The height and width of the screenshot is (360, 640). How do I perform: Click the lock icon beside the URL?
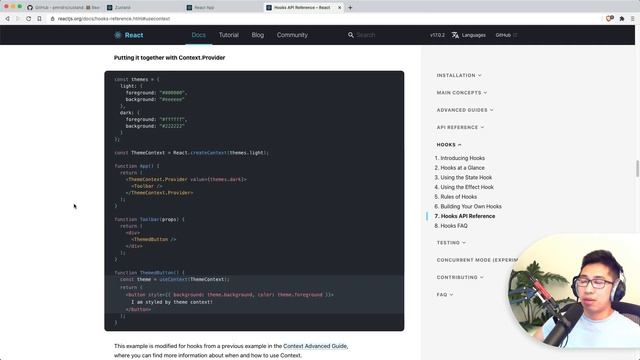click(x=53, y=19)
